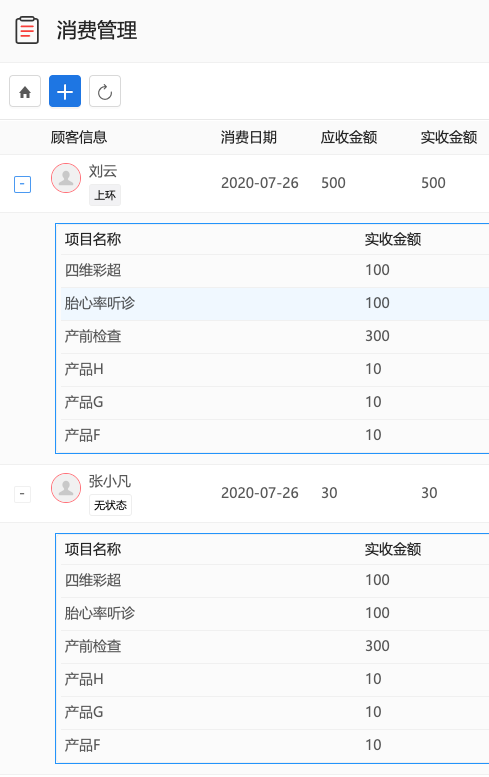Click the 上环 status tag

(x=105, y=195)
